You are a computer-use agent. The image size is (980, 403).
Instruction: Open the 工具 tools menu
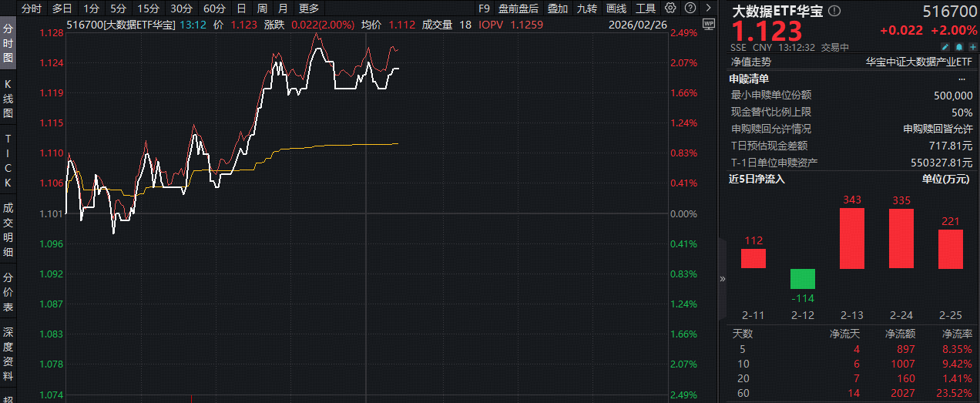pos(646,8)
